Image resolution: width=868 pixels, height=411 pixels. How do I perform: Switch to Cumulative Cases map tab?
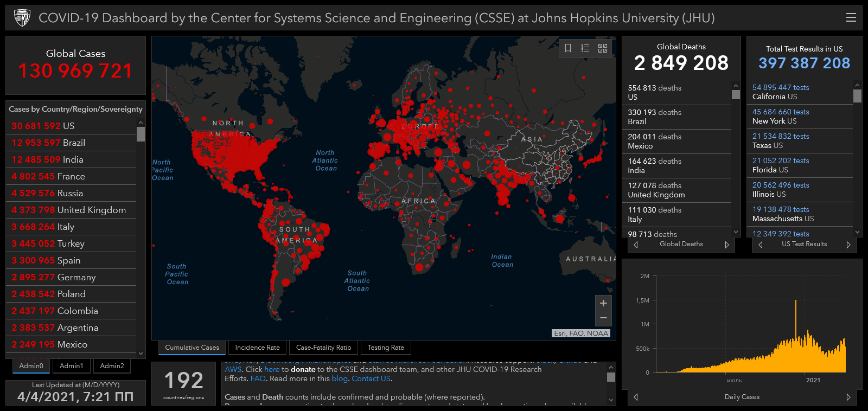pyautogui.click(x=192, y=348)
